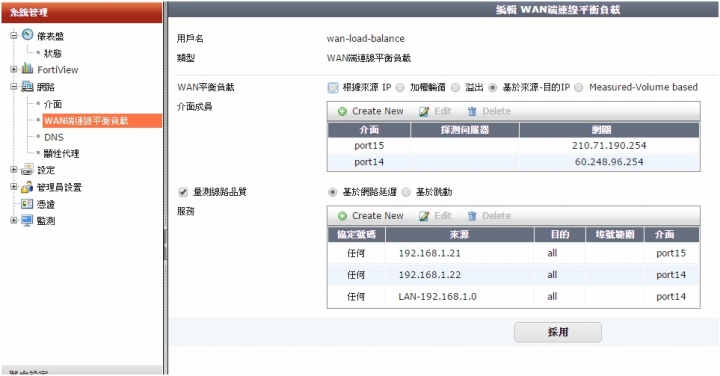Click Delete label in services toolbar
This screenshot has width=720, height=376.
click(496, 216)
